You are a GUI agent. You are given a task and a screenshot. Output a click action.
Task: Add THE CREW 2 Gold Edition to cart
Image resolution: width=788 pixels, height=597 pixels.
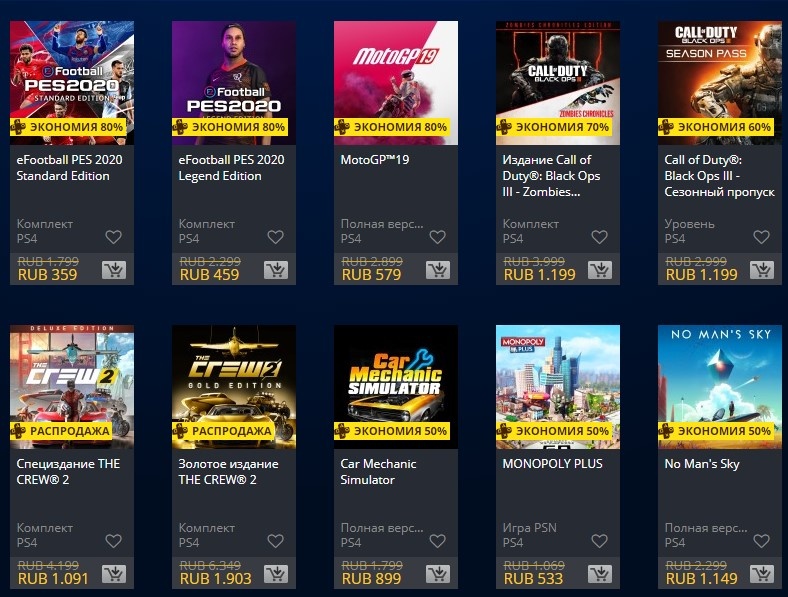[x=276, y=574]
